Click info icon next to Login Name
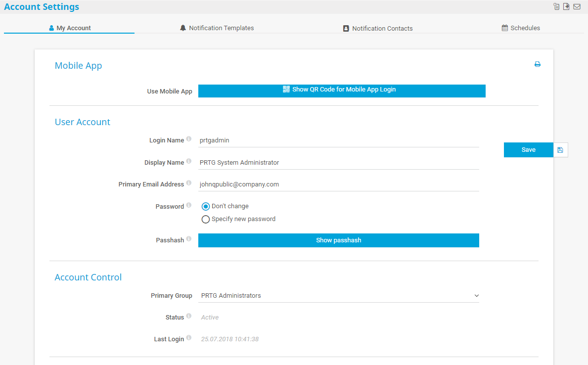Image resolution: width=588 pixels, height=365 pixels. [189, 139]
